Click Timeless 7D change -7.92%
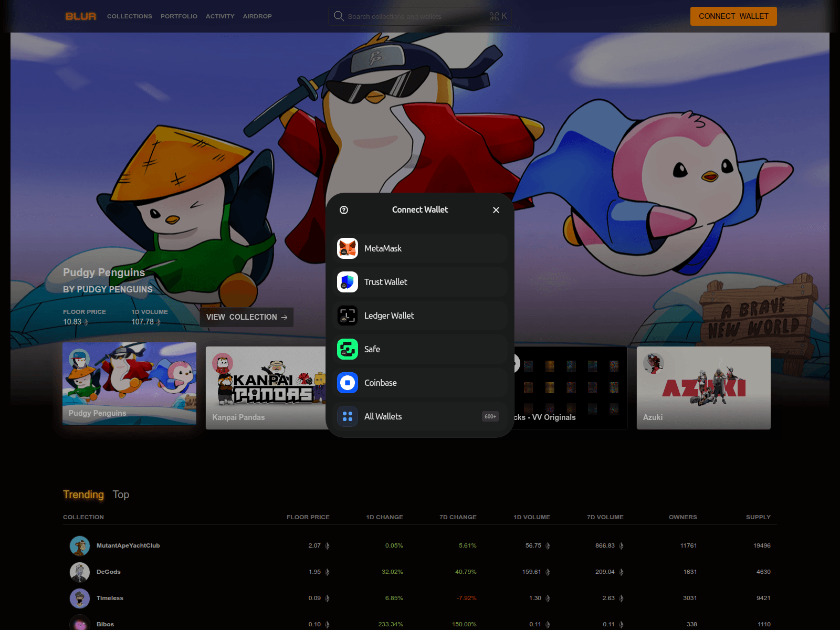 [x=466, y=598]
